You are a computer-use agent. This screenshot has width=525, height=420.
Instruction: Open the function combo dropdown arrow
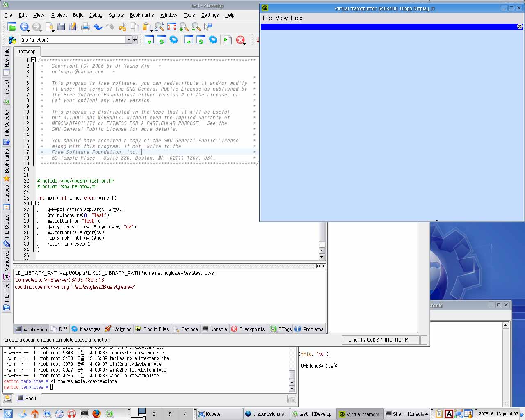coord(129,40)
